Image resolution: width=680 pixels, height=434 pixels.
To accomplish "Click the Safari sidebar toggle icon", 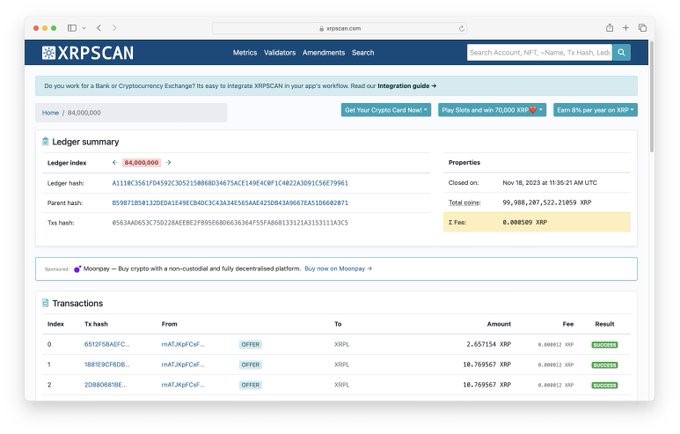I will pyautogui.click(x=72, y=28).
